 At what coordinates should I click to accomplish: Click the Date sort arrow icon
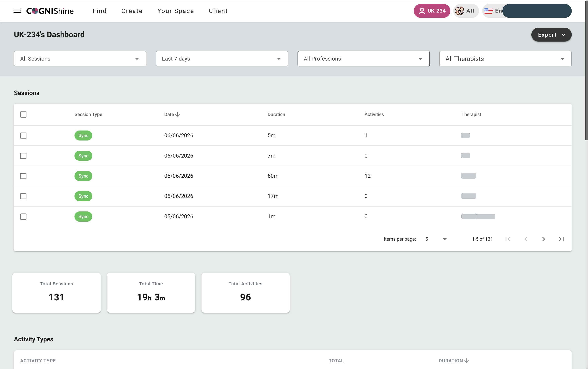(x=177, y=114)
